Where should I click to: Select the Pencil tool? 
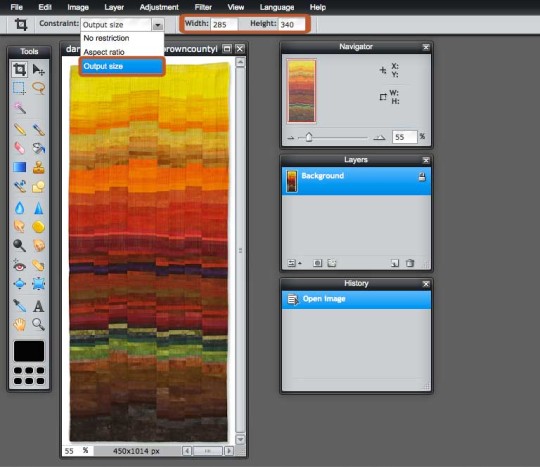[20, 129]
